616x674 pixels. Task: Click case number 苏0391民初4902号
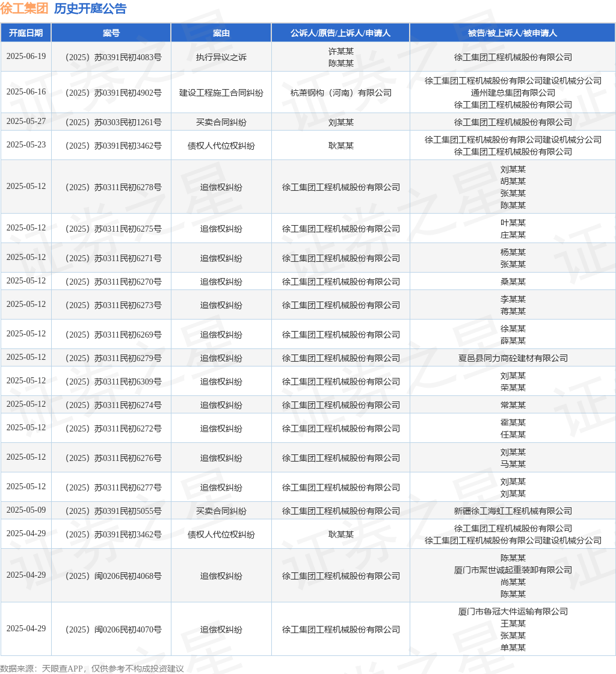point(114,93)
